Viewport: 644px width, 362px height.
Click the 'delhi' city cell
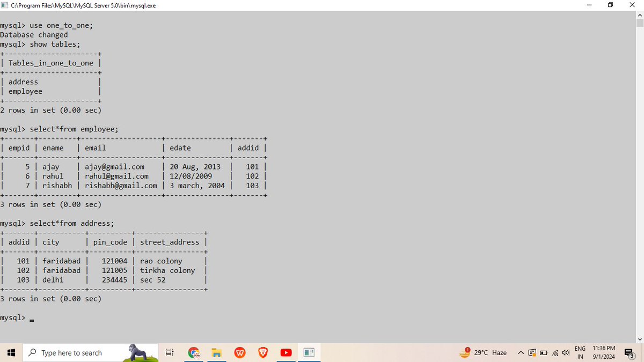(53, 279)
